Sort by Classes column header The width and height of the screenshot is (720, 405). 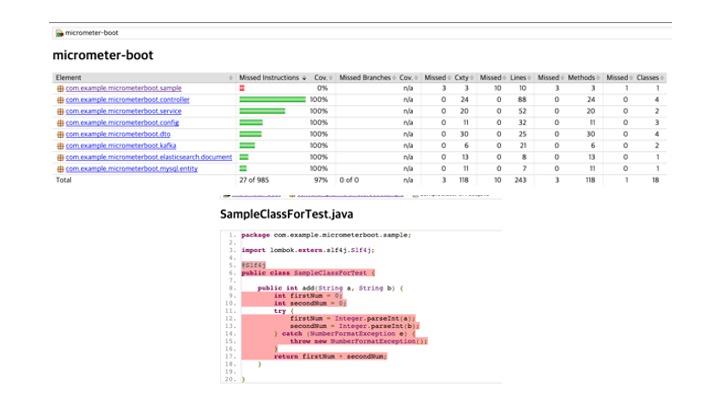coord(649,78)
